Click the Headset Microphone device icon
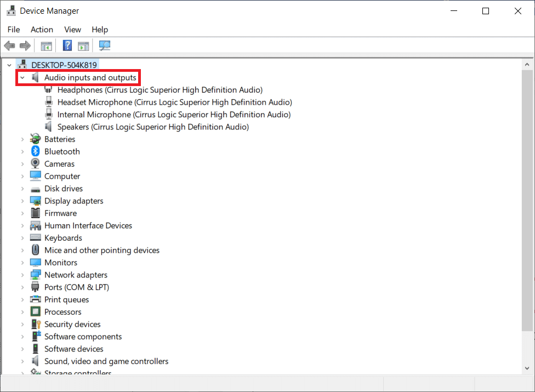The image size is (535, 392). [x=49, y=102]
